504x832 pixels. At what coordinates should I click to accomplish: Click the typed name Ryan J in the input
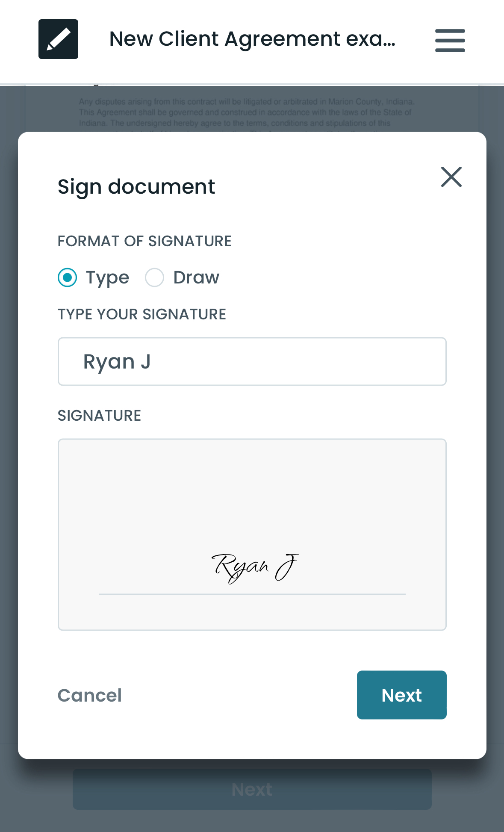117,361
